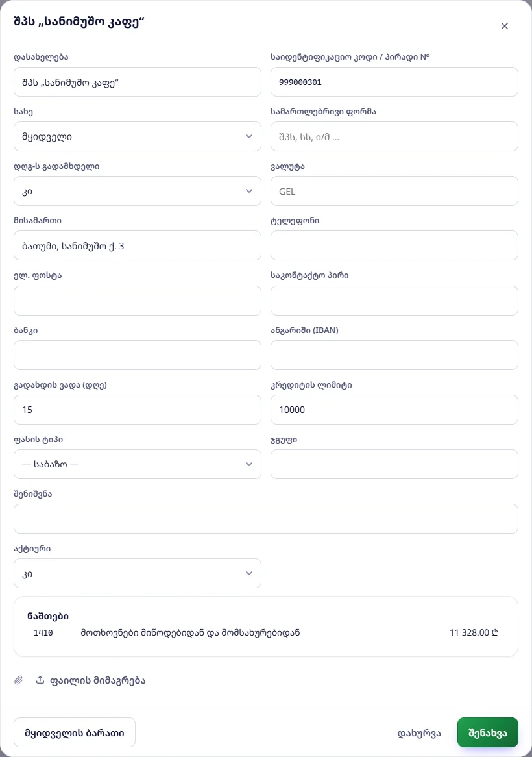Click the ელ. ფოსტა email field
The image size is (532, 757).
pos(138,301)
